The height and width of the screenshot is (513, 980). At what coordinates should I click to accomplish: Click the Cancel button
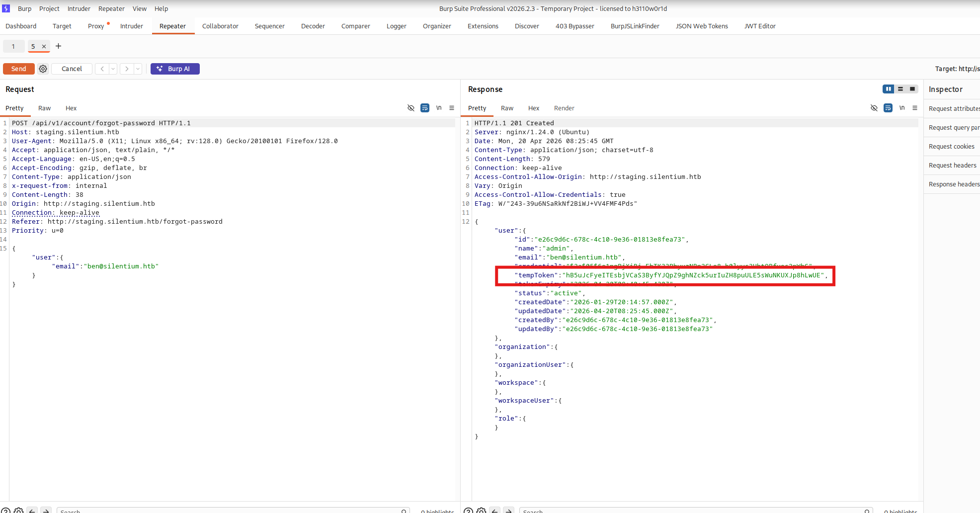tap(72, 69)
